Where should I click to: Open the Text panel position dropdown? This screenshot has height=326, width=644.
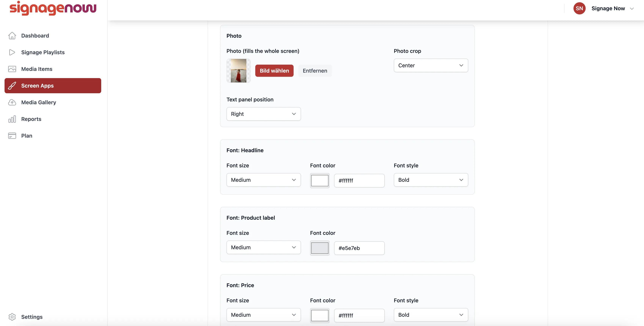pos(263,114)
